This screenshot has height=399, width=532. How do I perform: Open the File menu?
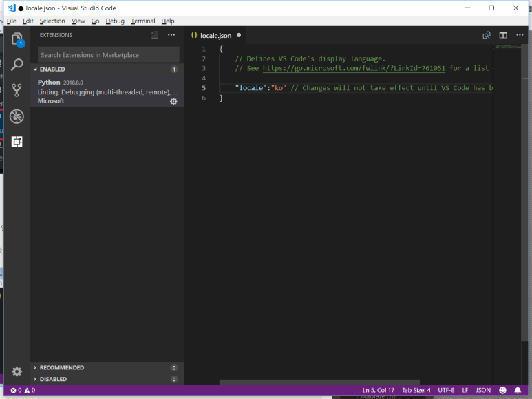11,21
